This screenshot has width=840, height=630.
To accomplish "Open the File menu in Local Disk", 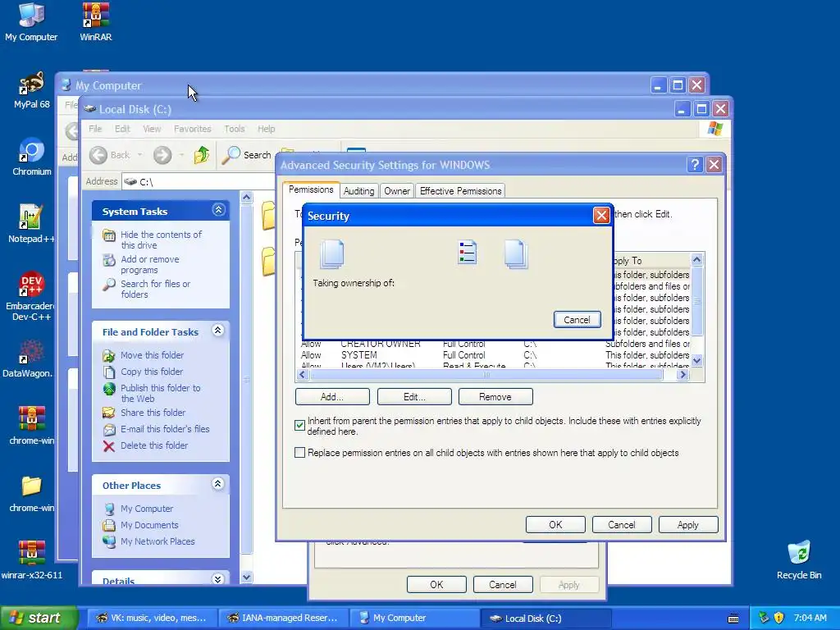I will coord(95,129).
